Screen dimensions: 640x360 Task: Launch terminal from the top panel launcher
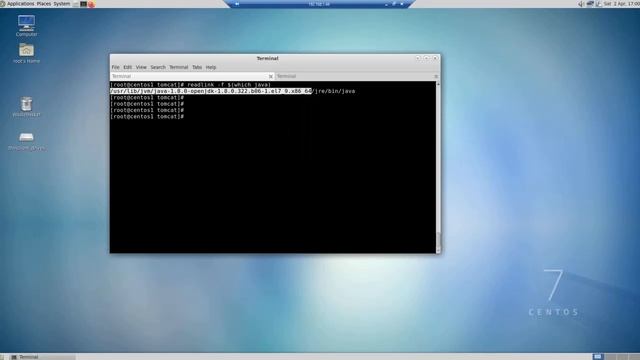tap(83, 4)
